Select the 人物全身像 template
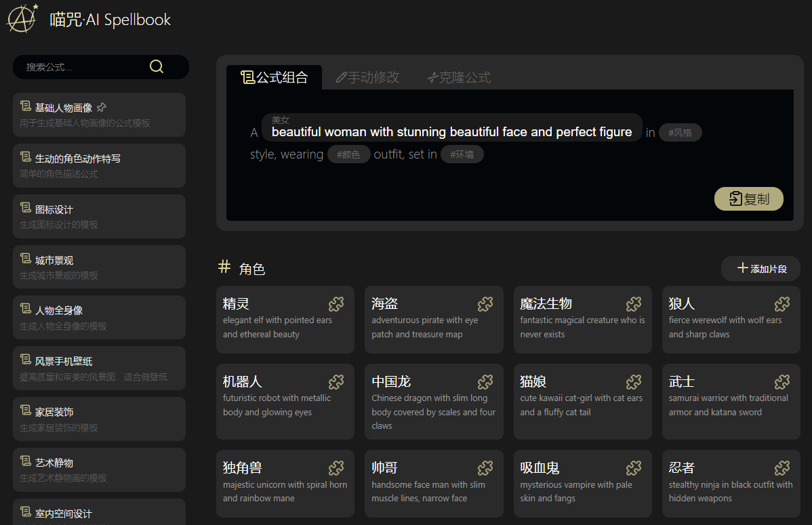This screenshot has width=812, height=525. coord(100,318)
